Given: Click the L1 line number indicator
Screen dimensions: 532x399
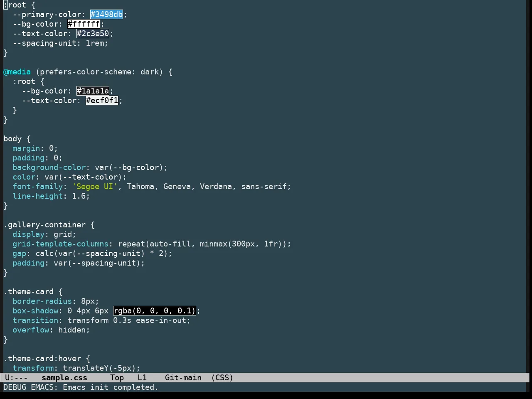Looking at the screenshot, I should coord(142,378).
